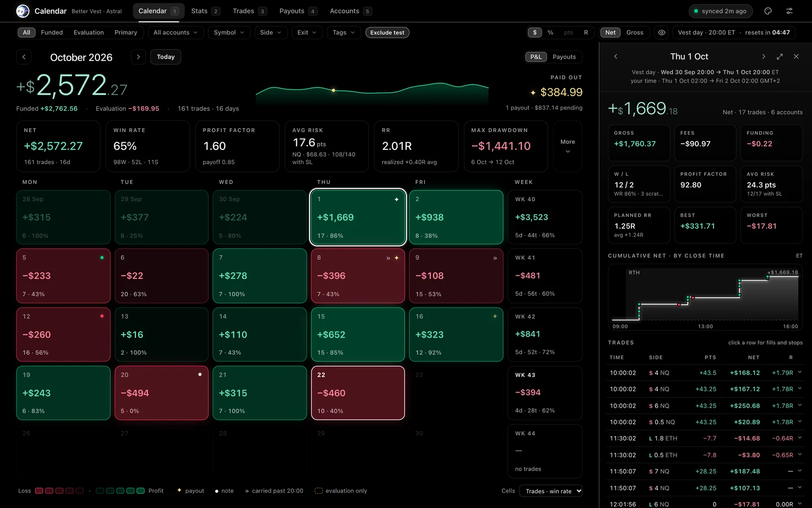This screenshot has height=508, width=812.
Task: Switch units to dollar display
Action: click(x=535, y=33)
